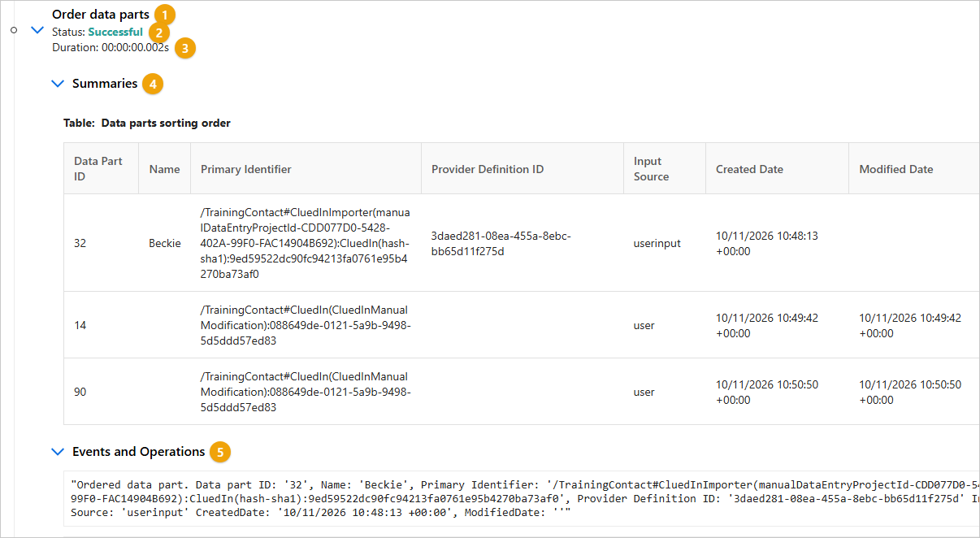Select the table cell with Data Part ID 90
The height and width of the screenshot is (538, 980).
click(102, 392)
